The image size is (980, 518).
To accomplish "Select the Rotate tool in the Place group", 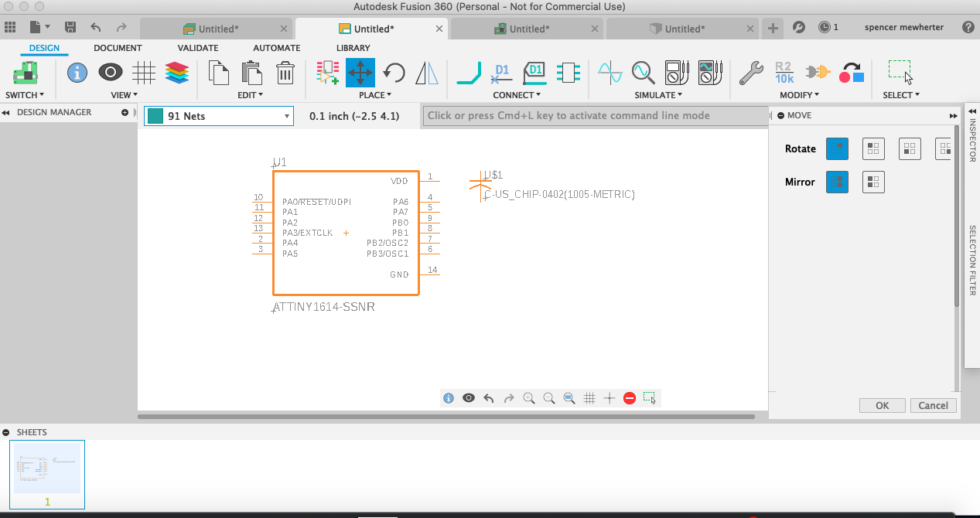I will (394, 73).
